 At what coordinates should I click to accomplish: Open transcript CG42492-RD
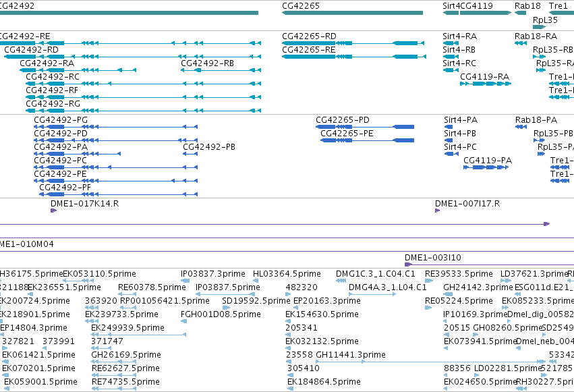point(132,57)
